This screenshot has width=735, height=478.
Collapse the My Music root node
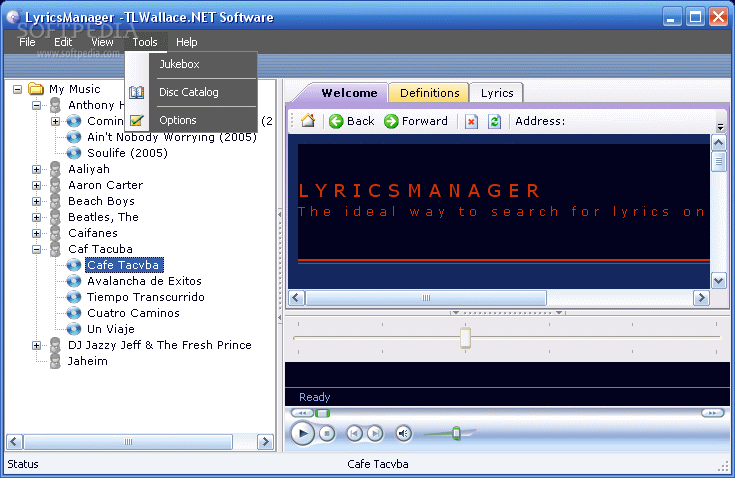pos(17,89)
